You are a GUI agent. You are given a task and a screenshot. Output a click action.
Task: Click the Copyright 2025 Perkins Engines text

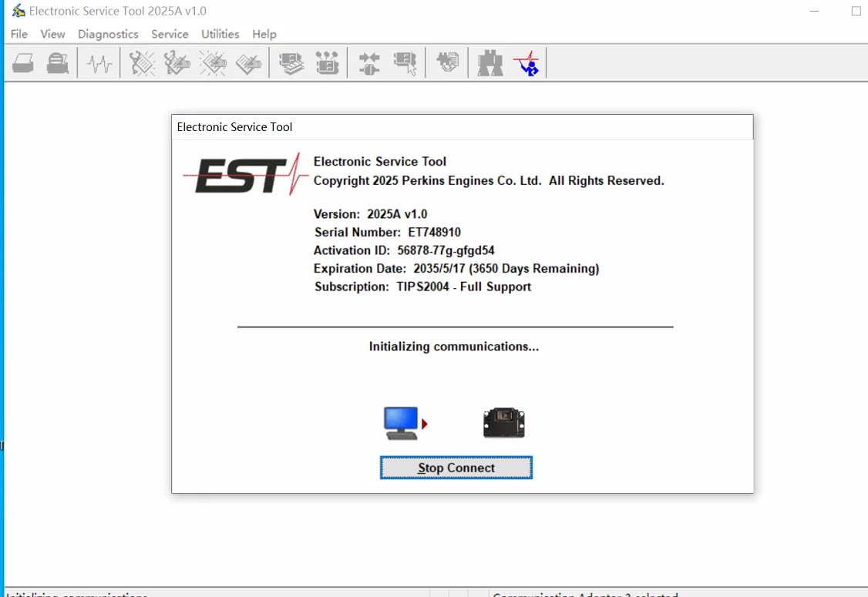pos(489,181)
